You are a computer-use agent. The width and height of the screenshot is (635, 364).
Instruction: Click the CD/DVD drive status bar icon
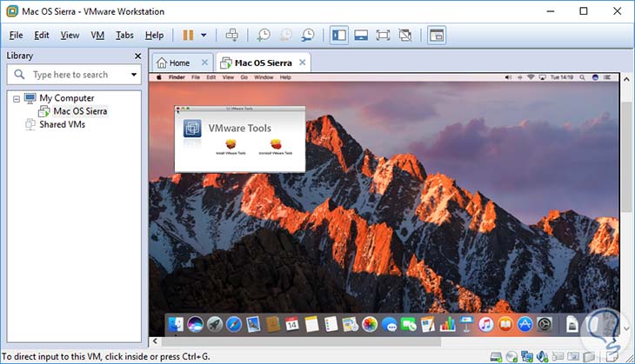pyautogui.click(x=511, y=356)
